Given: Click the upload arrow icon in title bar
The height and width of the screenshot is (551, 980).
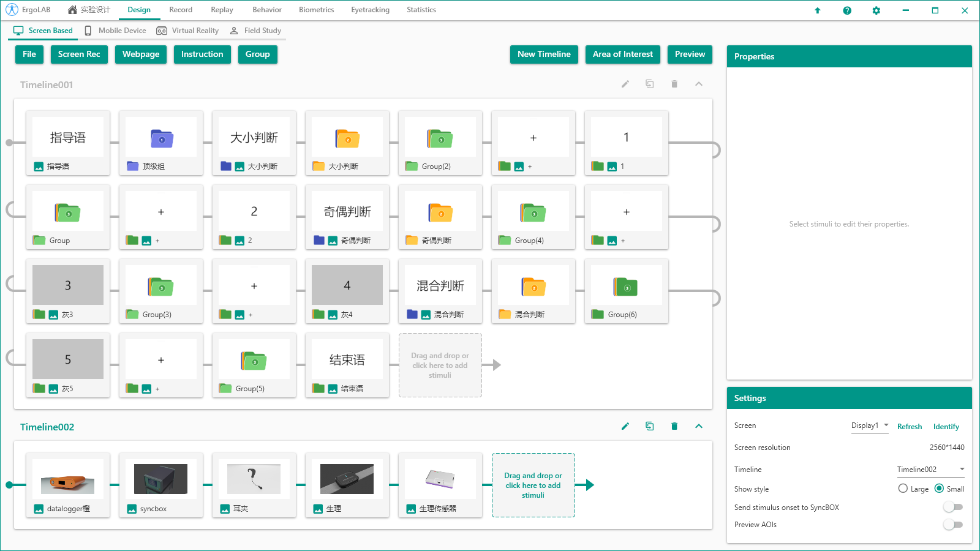Looking at the screenshot, I should coord(818,10).
